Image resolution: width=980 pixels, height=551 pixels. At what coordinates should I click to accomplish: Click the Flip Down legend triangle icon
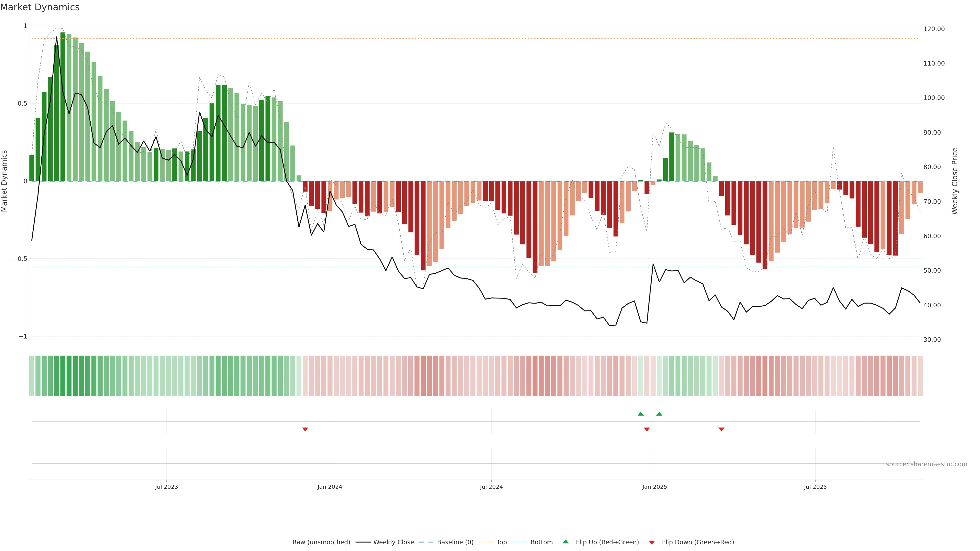[652, 542]
